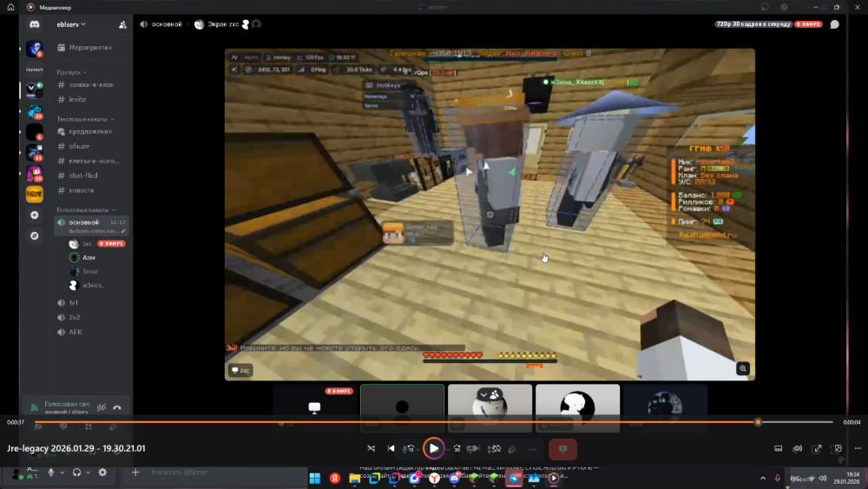The height and width of the screenshot is (489, 868).
Task: Open Yandex from the taskbar
Action: click(335, 478)
